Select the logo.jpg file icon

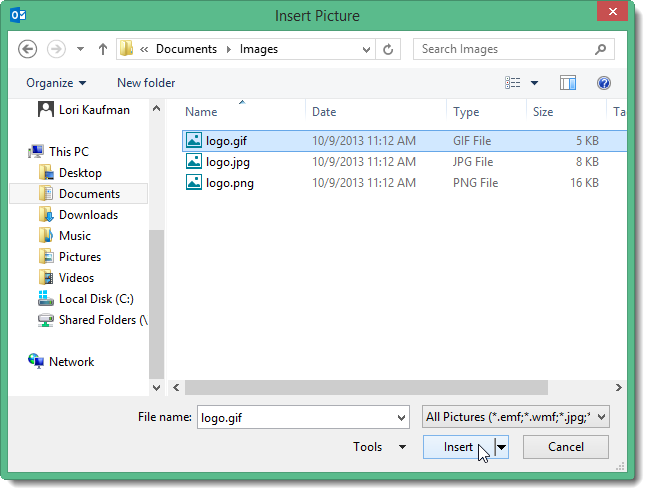[x=194, y=162]
